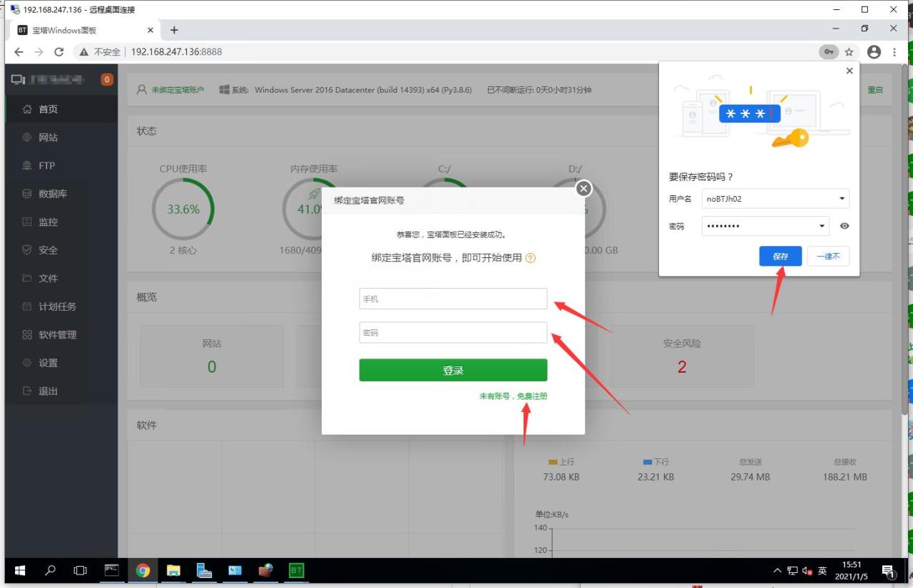Click the 不安全 warning icon in address bar
This screenshot has height=588, width=913.
pos(84,52)
